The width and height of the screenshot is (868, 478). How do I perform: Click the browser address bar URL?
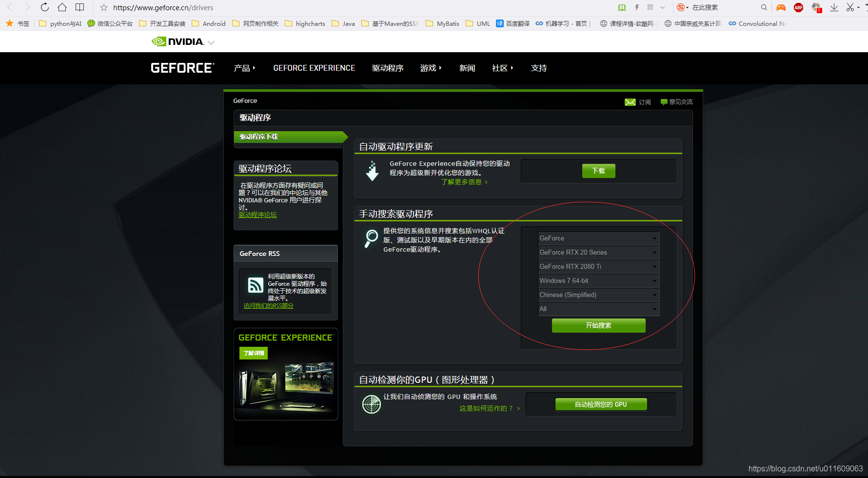[x=163, y=8]
